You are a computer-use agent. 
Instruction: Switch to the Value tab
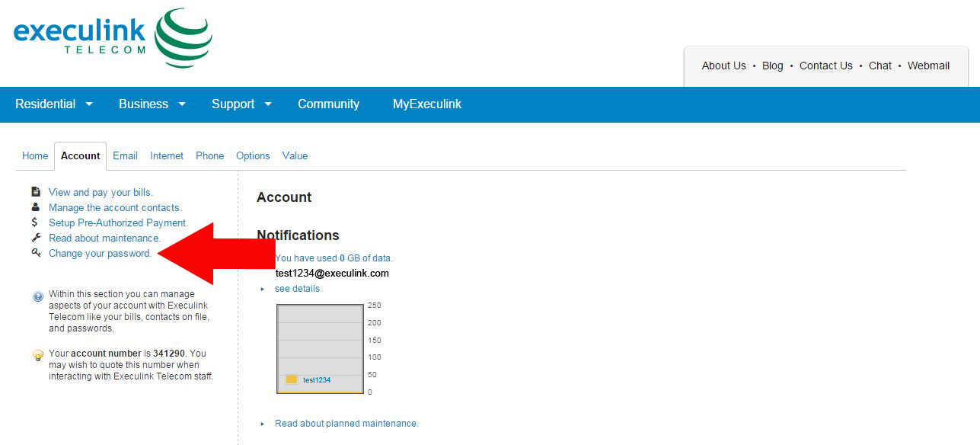(295, 155)
